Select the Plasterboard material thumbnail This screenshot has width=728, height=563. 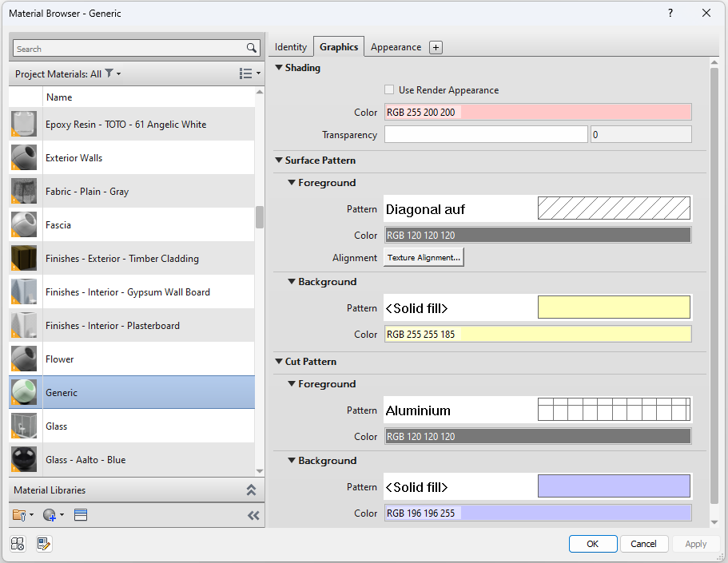tap(24, 325)
